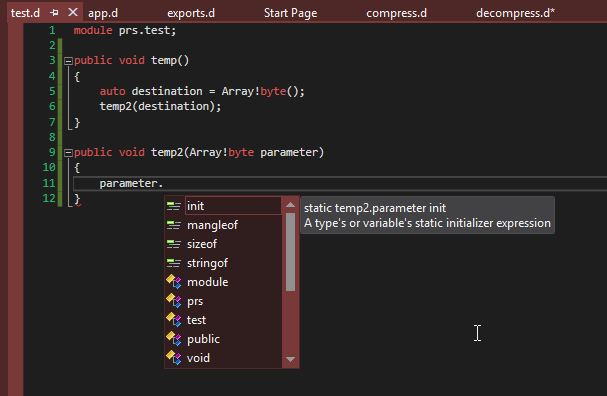
Task: Open the compress.d tab
Action: coord(396,13)
